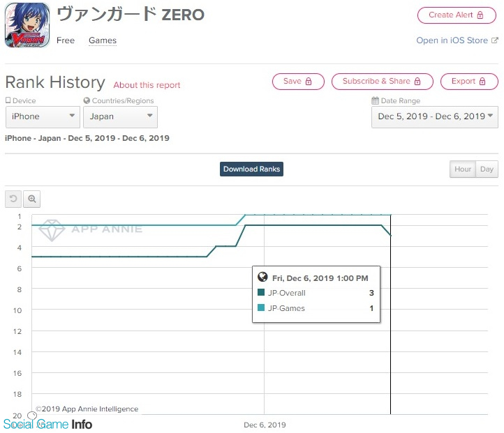Click Subscribe & Share button
This screenshot has width=504, height=433.
382,82
